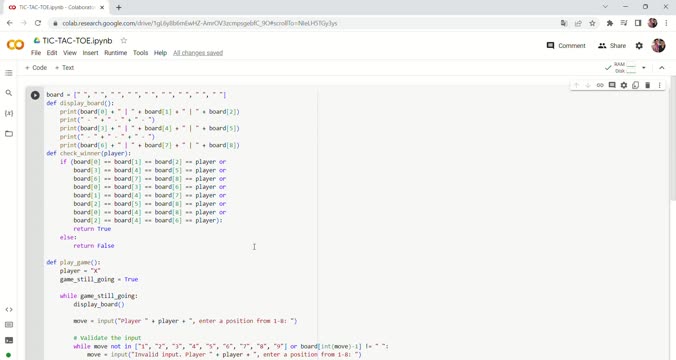The width and height of the screenshot is (676, 360).
Task: Expand the RAM and Disk dropdown arrow
Action: [644, 68]
